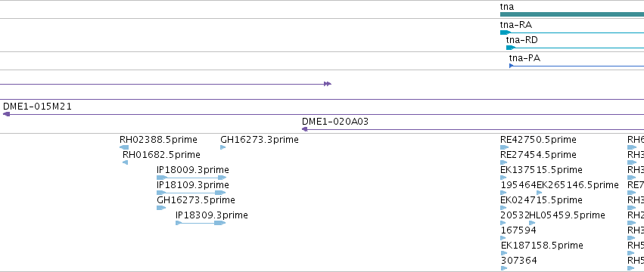
Task: Click DME1-020A03 left arrowhead
Action: [305, 129]
